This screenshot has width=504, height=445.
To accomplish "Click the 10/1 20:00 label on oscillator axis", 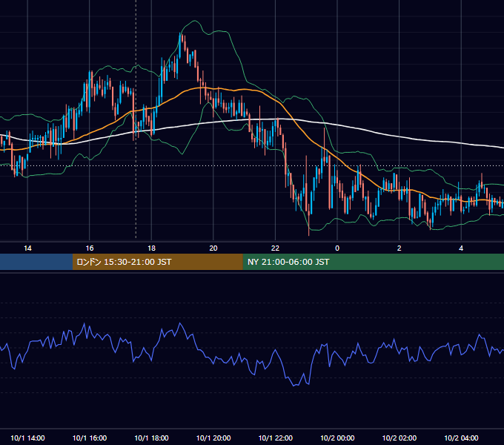I will (213, 438).
